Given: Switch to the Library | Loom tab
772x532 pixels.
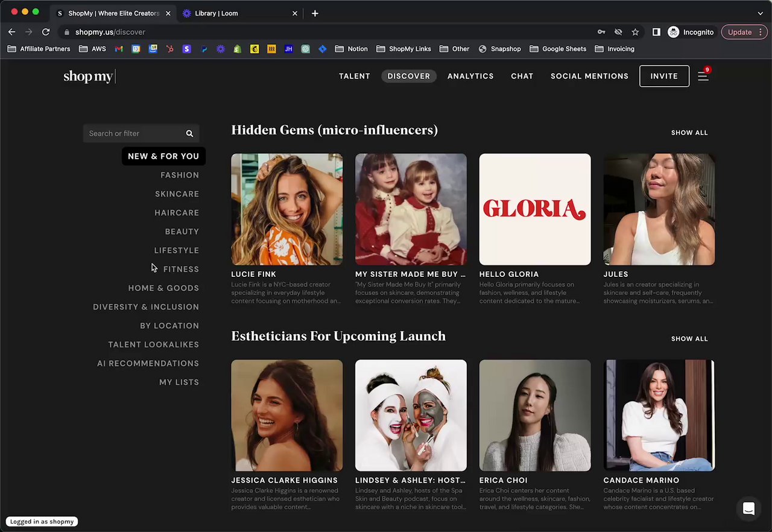Looking at the screenshot, I should click(x=239, y=13).
